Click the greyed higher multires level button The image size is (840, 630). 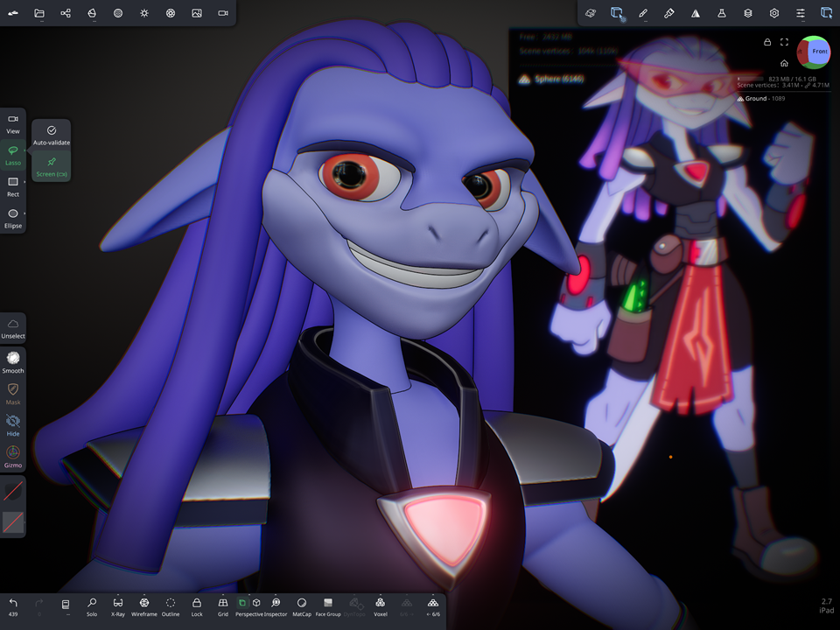[407, 607]
